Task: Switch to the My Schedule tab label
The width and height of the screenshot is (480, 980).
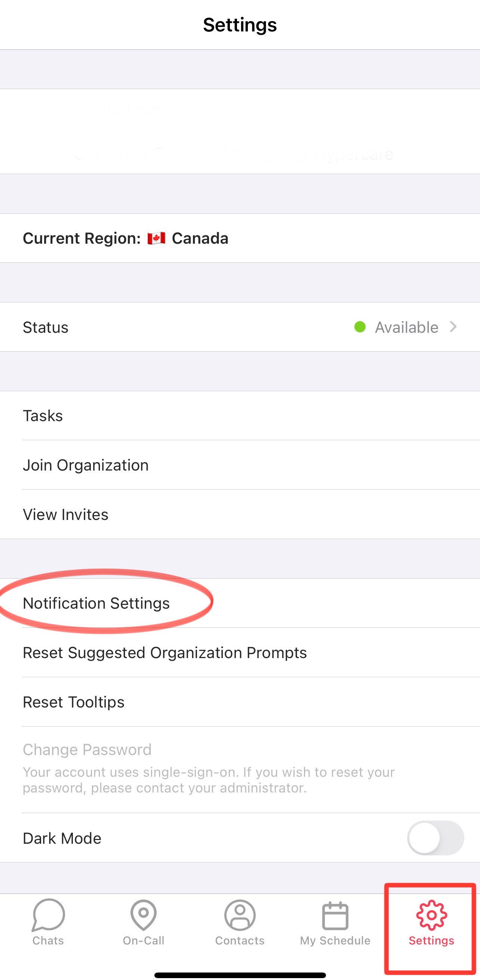Action: [335, 940]
